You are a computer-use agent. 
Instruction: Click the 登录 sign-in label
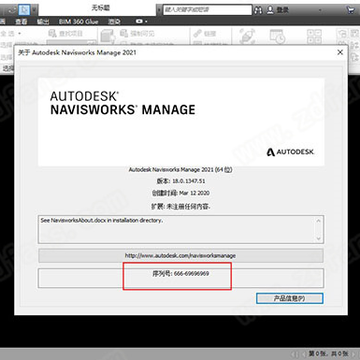[x=283, y=10]
